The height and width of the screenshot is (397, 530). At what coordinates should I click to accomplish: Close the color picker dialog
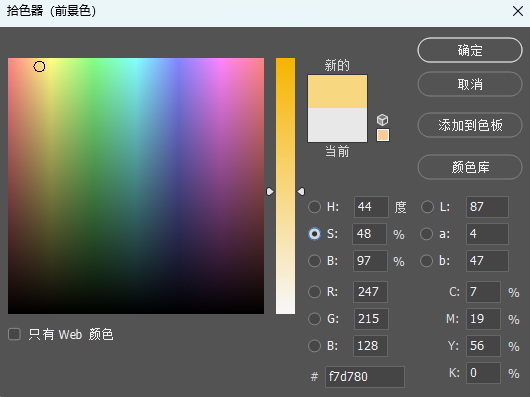pos(517,11)
